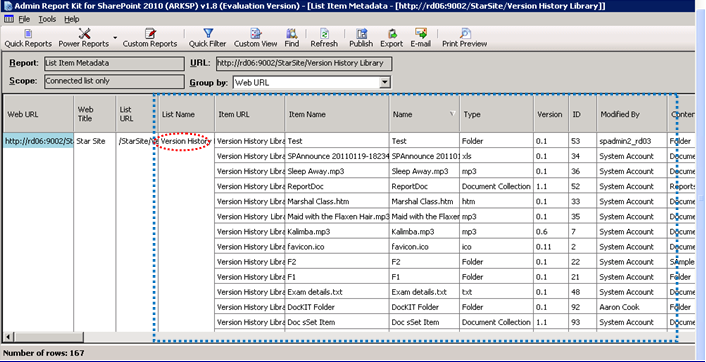Viewport: 706px width, 362px height.
Task: Click the F2 item name cell
Action: pos(337,262)
